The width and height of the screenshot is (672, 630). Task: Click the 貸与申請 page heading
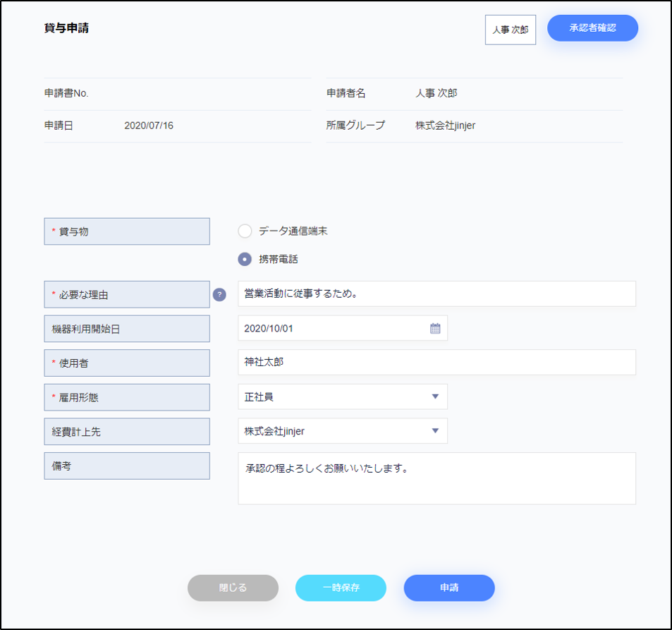pos(66,29)
